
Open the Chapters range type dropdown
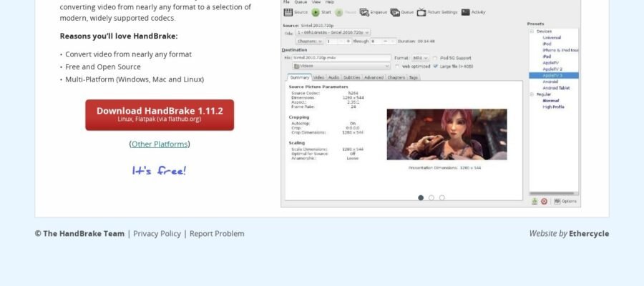[309, 41]
